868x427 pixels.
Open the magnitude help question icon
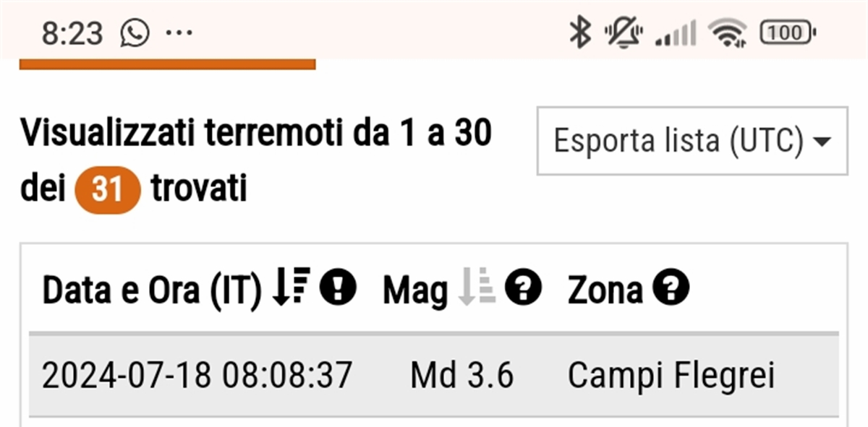click(x=523, y=289)
